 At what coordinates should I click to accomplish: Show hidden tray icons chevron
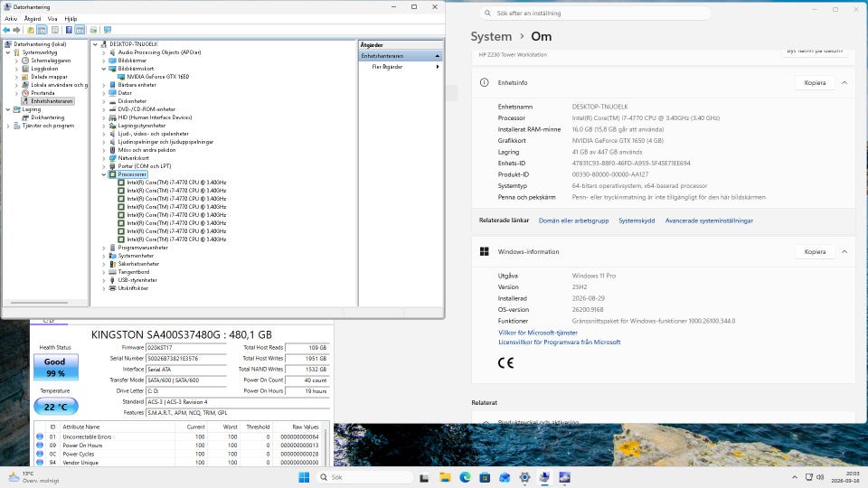point(795,477)
